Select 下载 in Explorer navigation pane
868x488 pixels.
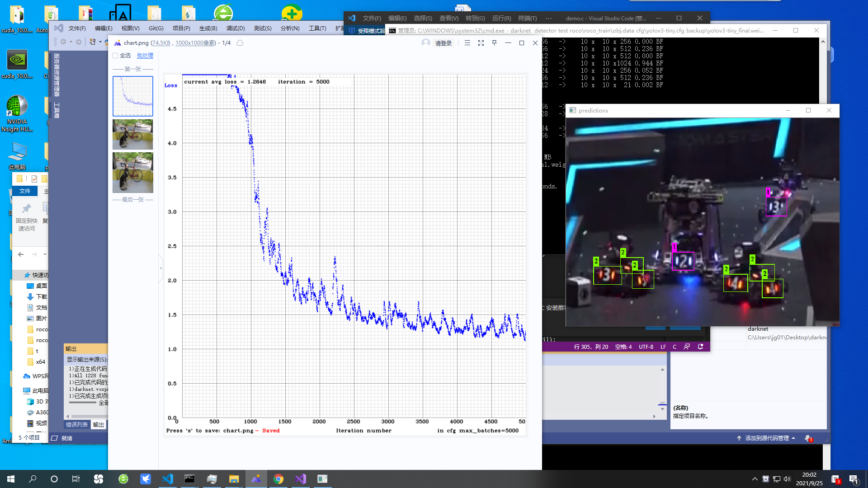[x=42, y=297]
